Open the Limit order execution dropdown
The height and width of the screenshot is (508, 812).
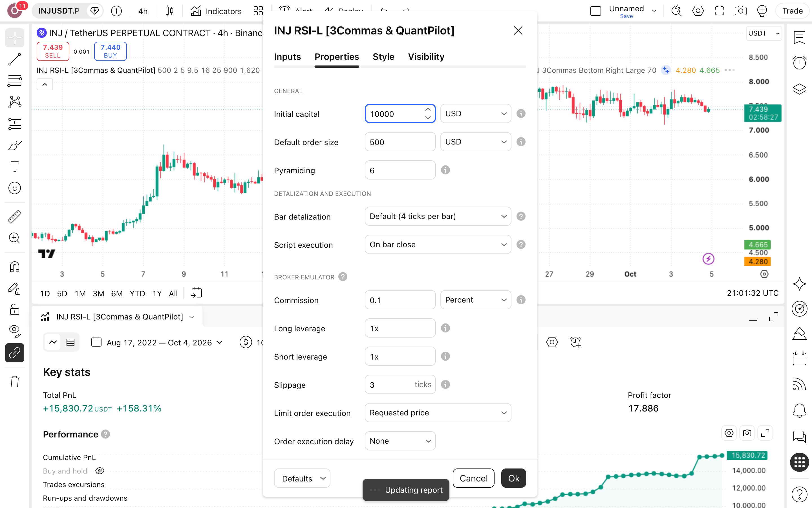point(438,413)
